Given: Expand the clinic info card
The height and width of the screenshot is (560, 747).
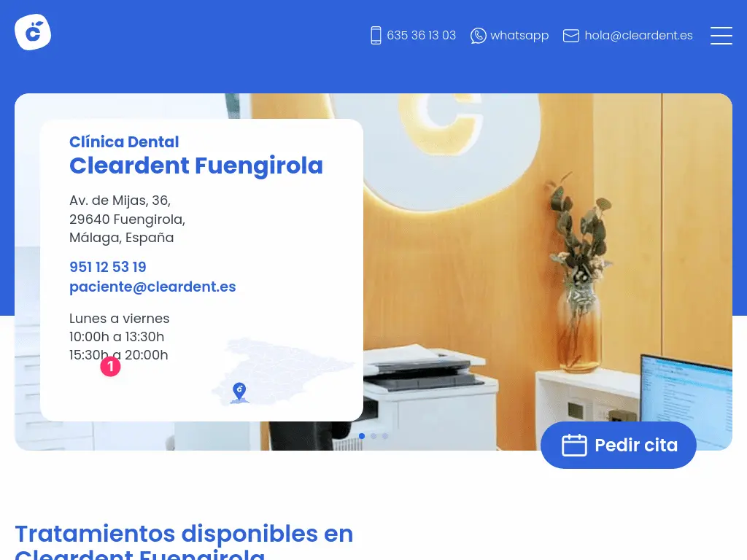Looking at the screenshot, I should tap(202, 270).
